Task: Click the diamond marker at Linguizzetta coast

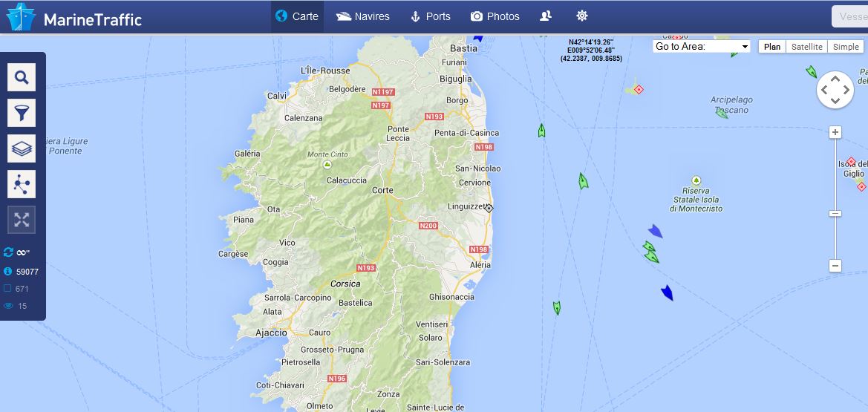Action: 489,208
